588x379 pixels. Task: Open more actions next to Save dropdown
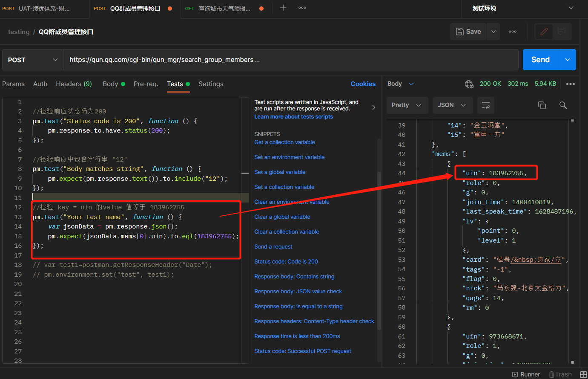(x=513, y=32)
